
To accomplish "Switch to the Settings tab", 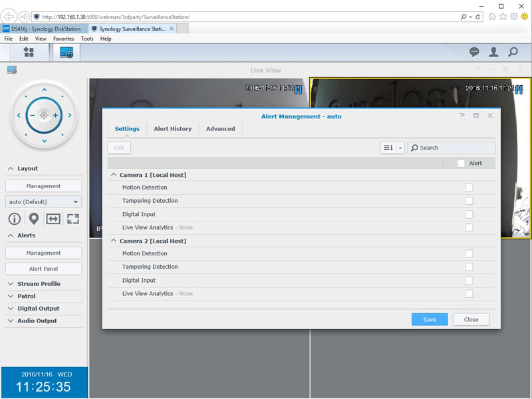I will point(127,129).
